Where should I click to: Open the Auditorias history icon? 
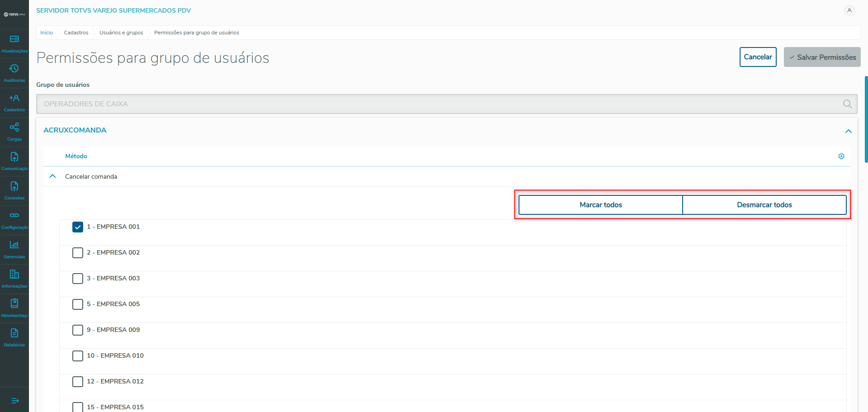[14, 69]
